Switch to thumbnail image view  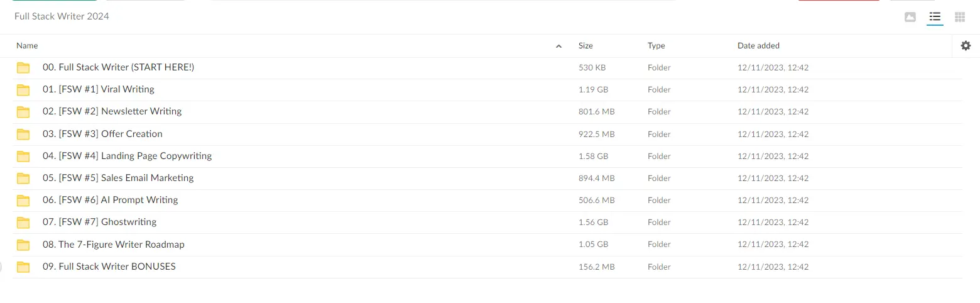(x=910, y=17)
